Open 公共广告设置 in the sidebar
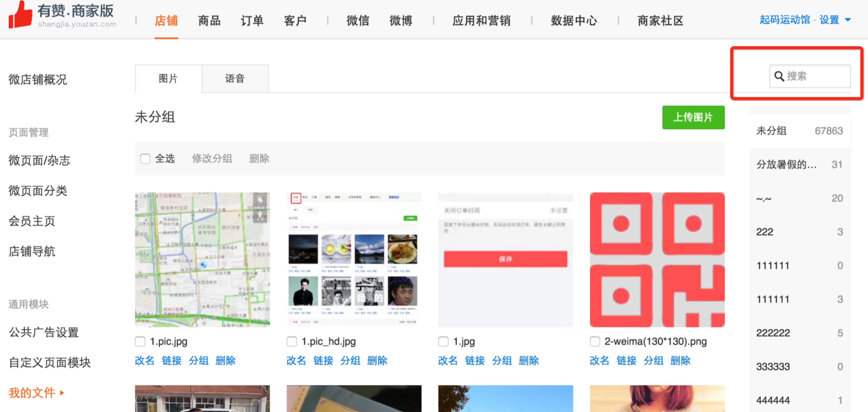The width and height of the screenshot is (868, 412). click(x=44, y=332)
